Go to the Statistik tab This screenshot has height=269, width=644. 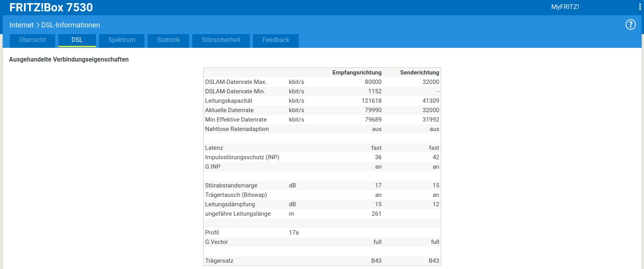coord(168,40)
